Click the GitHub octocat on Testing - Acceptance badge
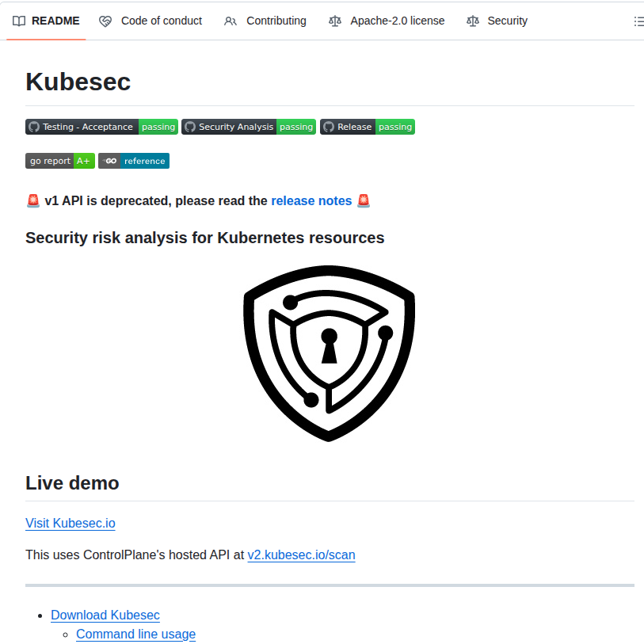Viewport: 644px width, 644px height. pos(33,127)
